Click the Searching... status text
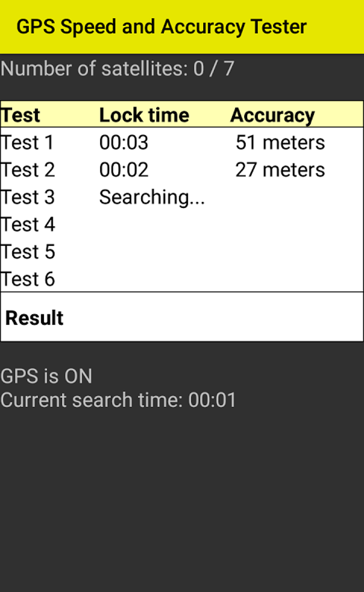 point(152,197)
